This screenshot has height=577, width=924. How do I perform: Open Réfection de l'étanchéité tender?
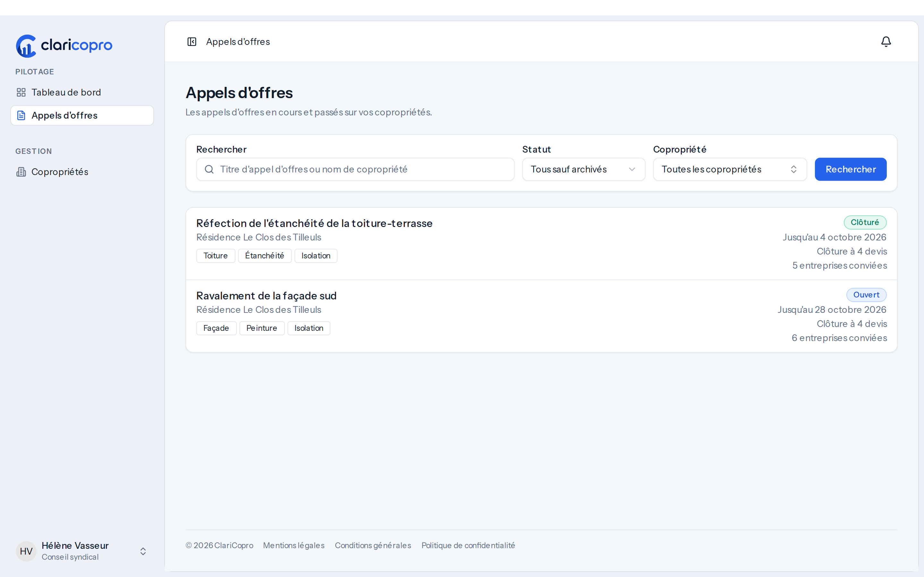pos(314,223)
